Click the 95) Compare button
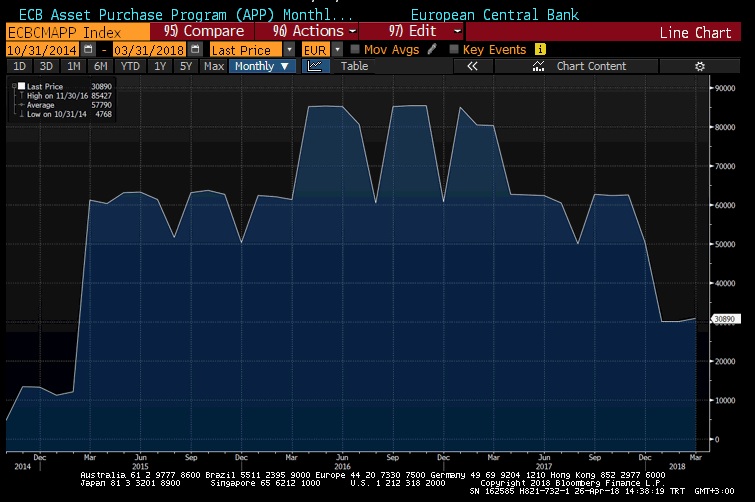The height and width of the screenshot is (502, 755). (203, 32)
